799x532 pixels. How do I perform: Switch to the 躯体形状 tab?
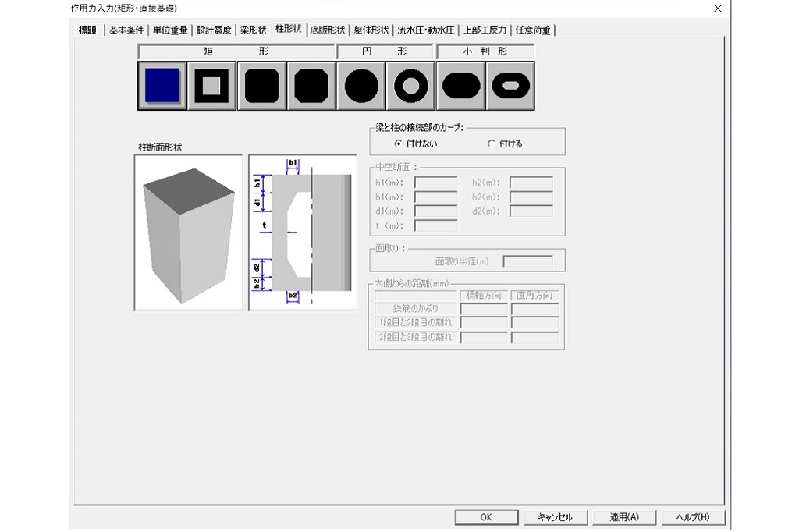pyautogui.click(x=371, y=30)
